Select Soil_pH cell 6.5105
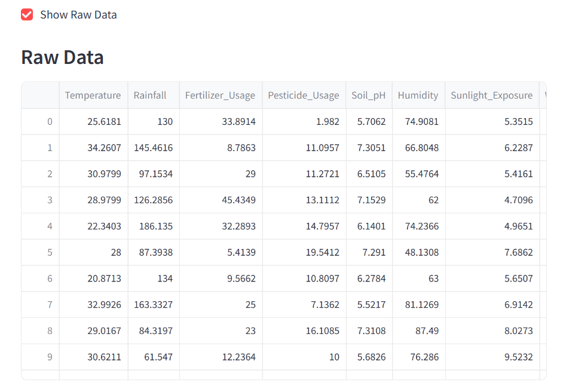The image size is (566, 392). point(369,174)
